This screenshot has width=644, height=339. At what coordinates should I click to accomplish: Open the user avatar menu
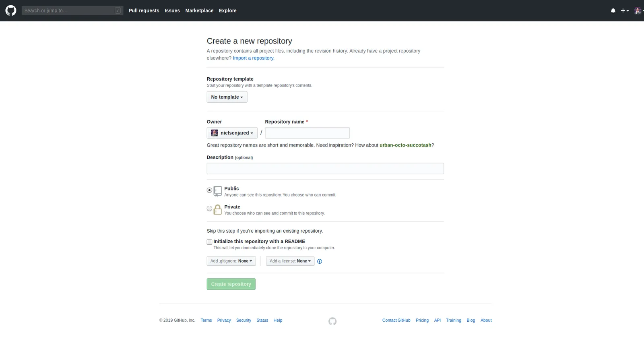click(638, 10)
